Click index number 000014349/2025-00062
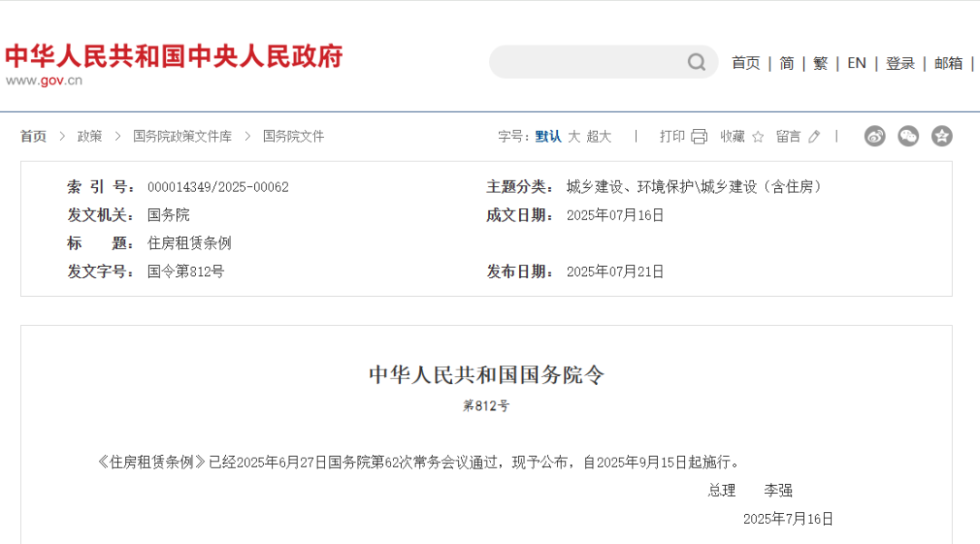Image resolution: width=980 pixels, height=544 pixels. pos(218,187)
